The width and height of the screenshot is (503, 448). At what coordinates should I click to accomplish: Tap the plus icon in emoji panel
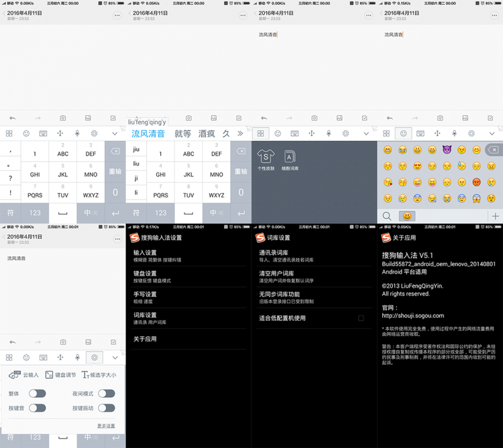click(x=496, y=216)
